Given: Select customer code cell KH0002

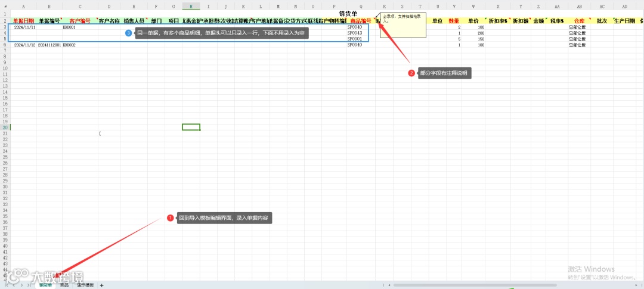Looking at the screenshot, I should click(x=80, y=45).
